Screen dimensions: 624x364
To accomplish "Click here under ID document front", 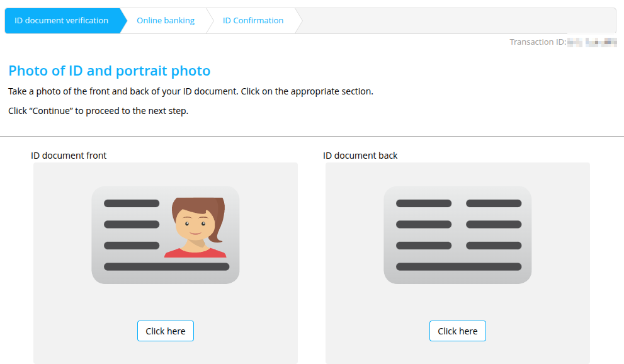I will [166, 331].
